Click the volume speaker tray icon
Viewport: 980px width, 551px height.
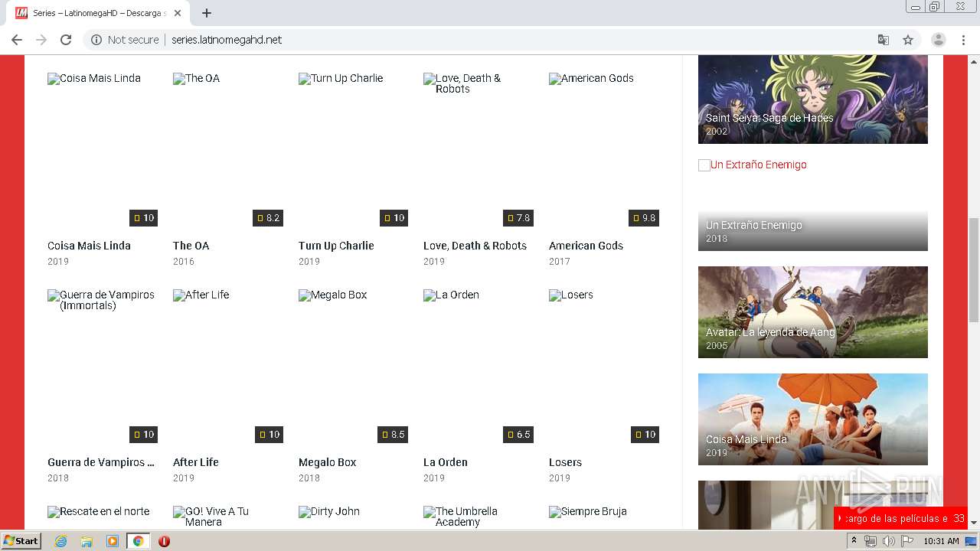(888, 541)
